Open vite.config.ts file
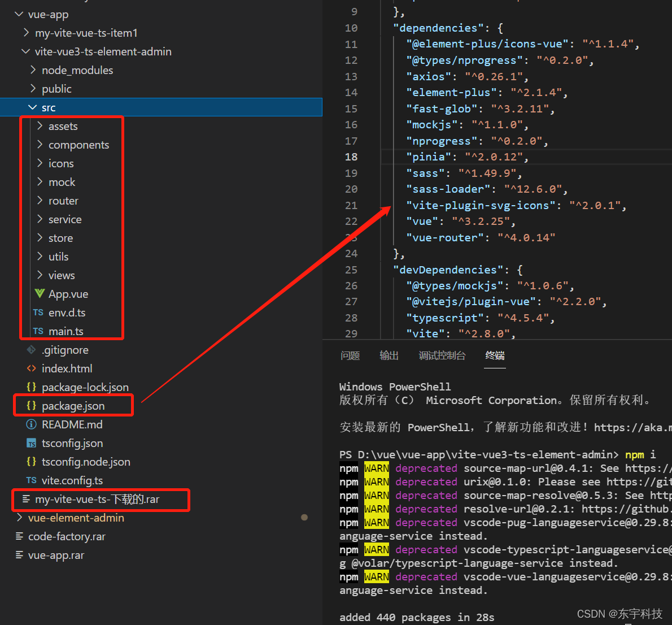Viewport: 672px width, 625px height. [72, 480]
